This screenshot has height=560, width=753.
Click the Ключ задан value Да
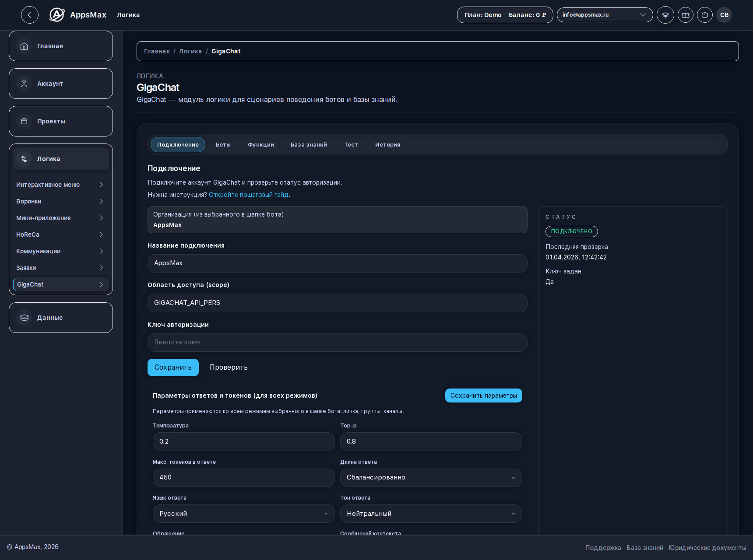[x=549, y=282]
